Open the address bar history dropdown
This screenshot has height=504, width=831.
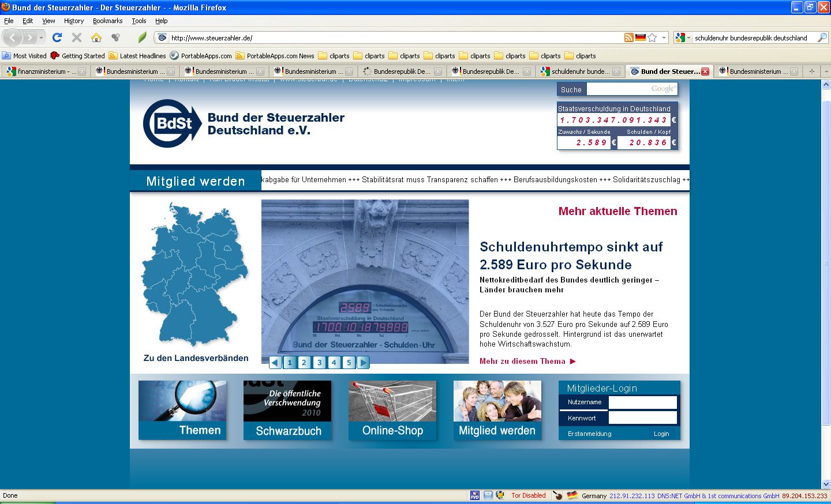664,38
